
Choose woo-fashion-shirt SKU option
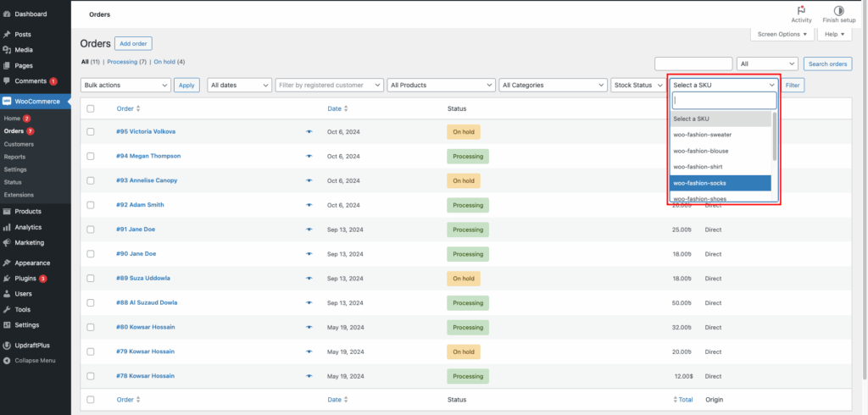[x=721, y=167]
